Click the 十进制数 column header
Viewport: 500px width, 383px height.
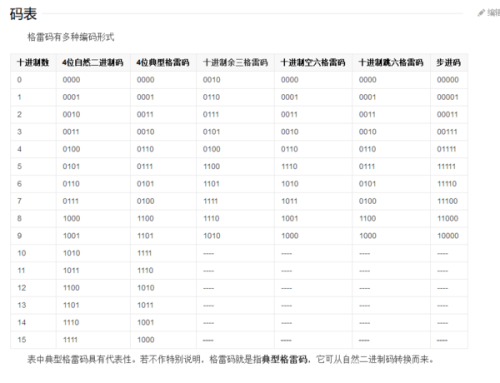click(x=33, y=62)
